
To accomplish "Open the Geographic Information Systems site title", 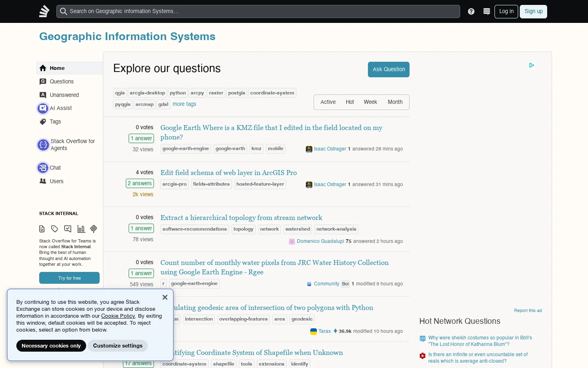I will (x=127, y=36).
